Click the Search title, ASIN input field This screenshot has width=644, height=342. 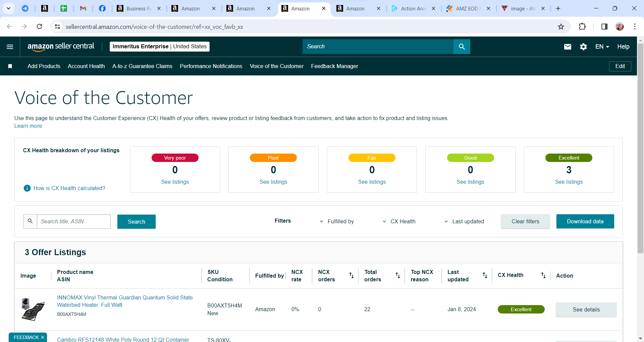click(73, 221)
